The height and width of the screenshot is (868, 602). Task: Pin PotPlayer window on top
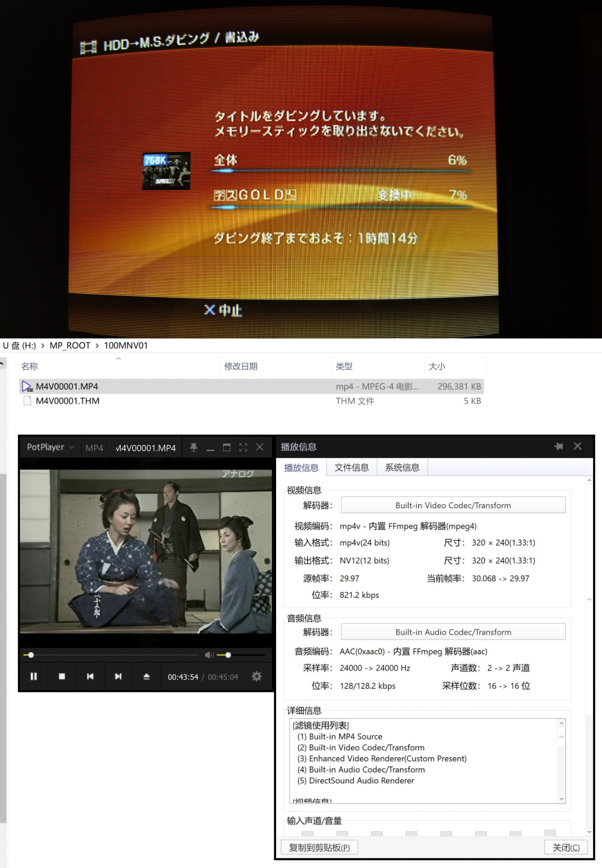193,447
